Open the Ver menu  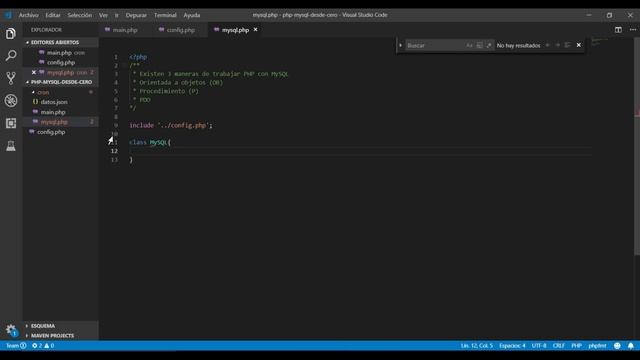pyautogui.click(x=103, y=15)
